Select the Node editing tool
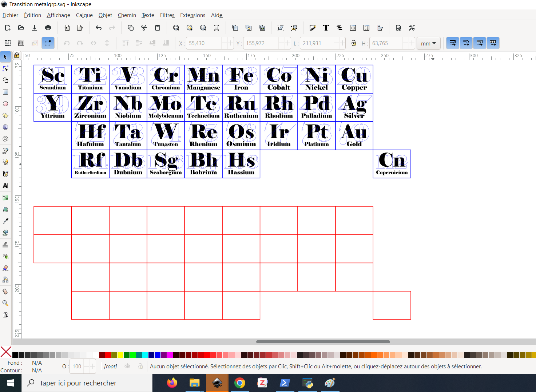Viewport: 536px width, 392px height. (x=5, y=68)
